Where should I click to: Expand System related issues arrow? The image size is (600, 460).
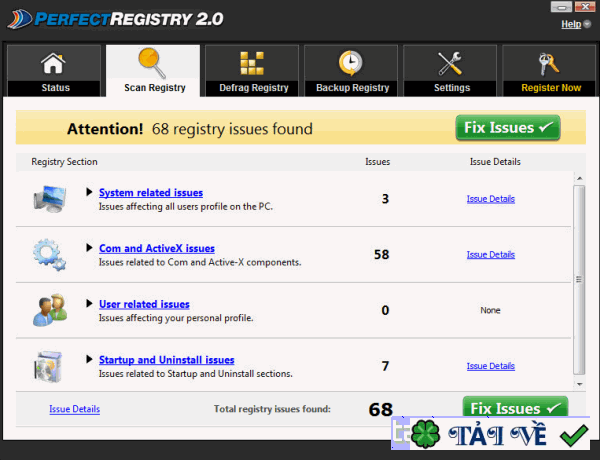(89, 192)
